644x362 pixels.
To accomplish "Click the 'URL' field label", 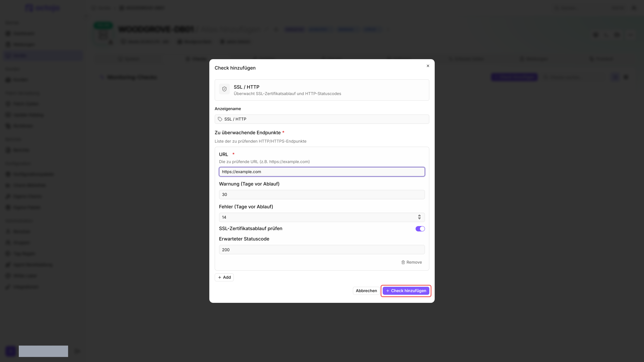I will click(x=224, y=154).
